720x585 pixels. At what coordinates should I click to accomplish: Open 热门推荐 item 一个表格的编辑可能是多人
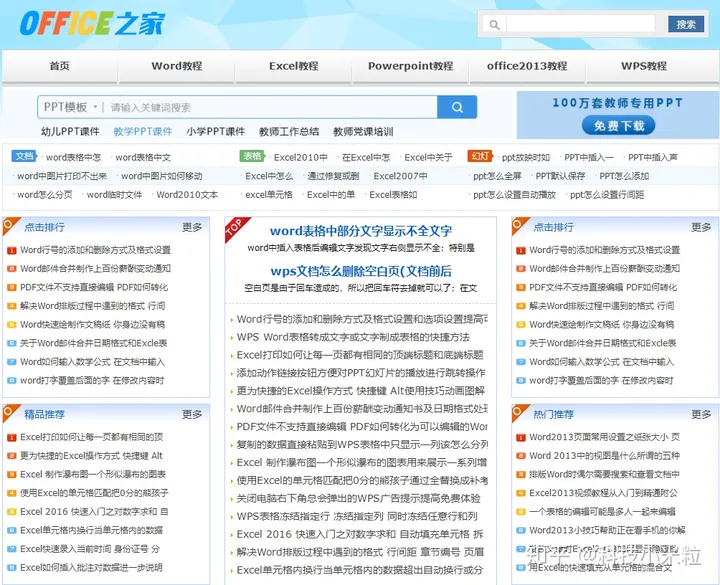[602, 512]
